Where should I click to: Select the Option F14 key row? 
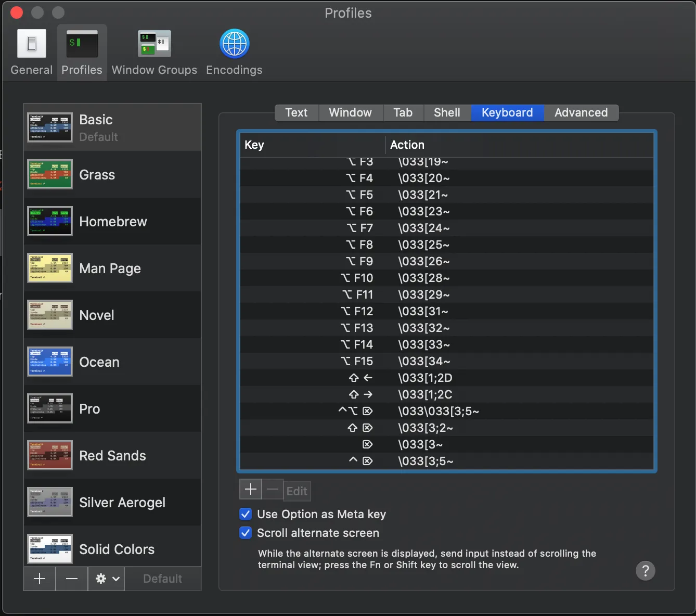pos(447,344)
